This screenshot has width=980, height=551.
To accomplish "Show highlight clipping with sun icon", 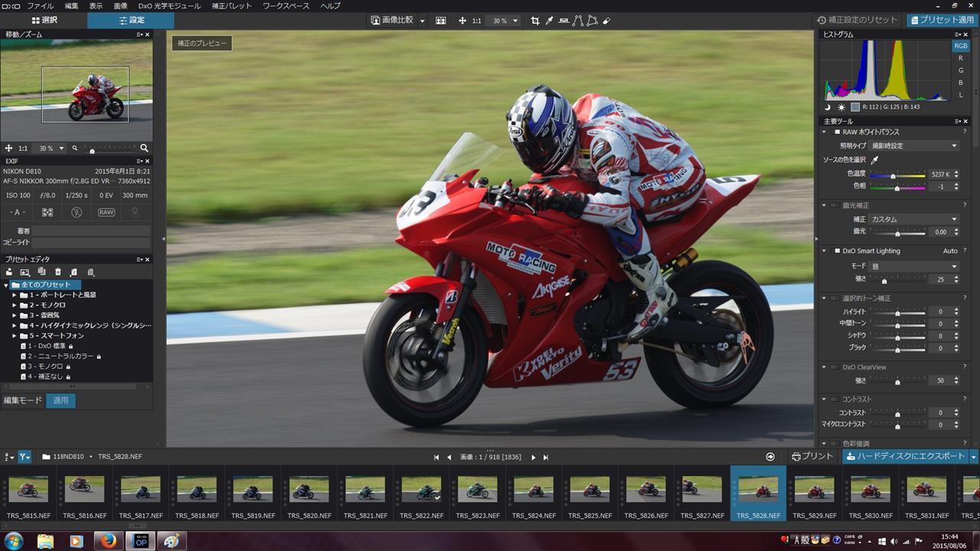I will (x=841, y=107).
